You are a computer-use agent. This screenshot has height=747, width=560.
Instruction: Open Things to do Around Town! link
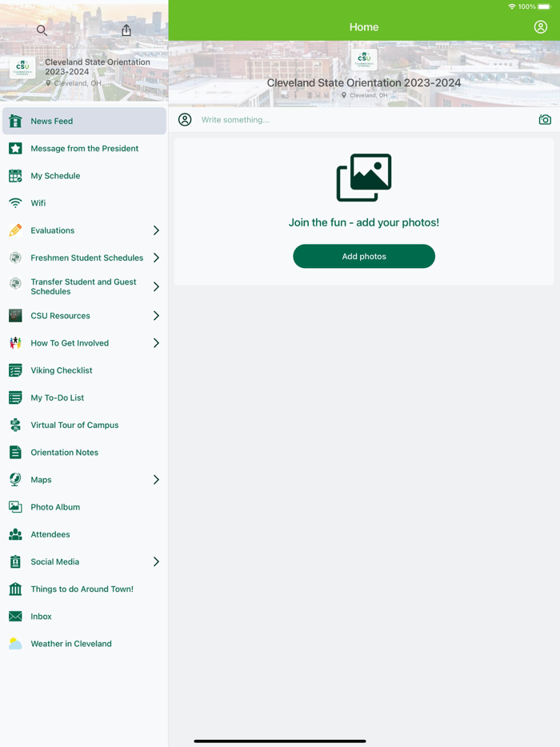(82, 589)
